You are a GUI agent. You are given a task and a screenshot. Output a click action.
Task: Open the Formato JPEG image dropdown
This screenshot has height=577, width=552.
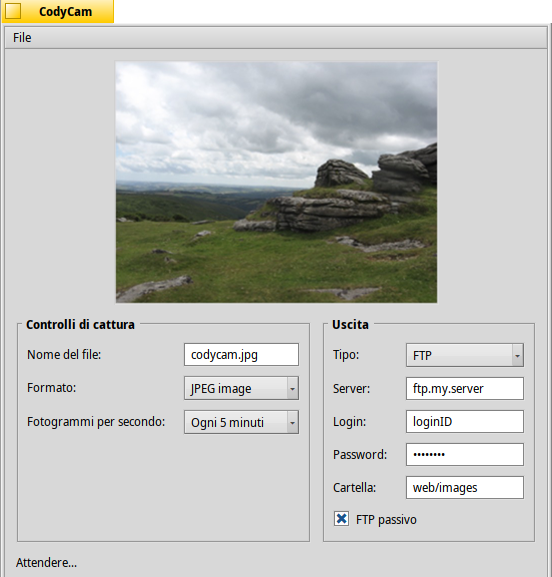point(241,388)
